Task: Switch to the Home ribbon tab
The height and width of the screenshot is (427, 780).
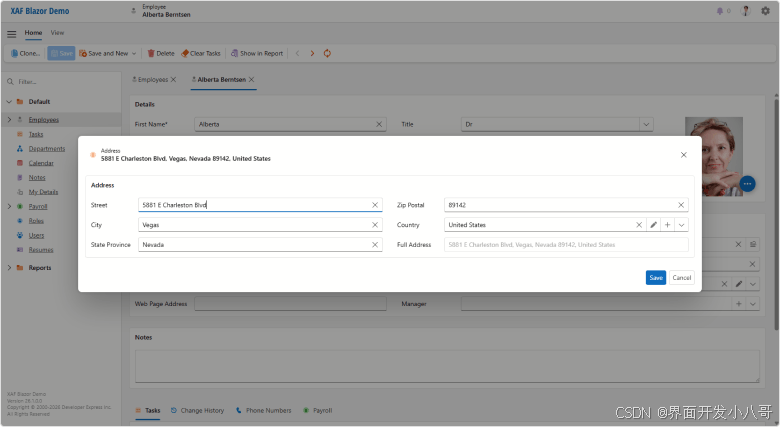Action: [x=33, y=33]
